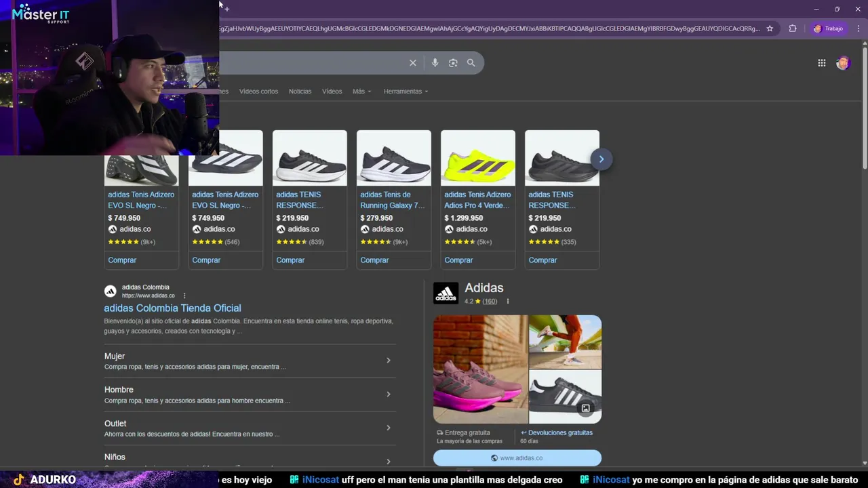Image resolution: width=868 pixels, height=488 pixels.
Task: Open adidas Colombia favicon icon
Action: pos(110,291)
